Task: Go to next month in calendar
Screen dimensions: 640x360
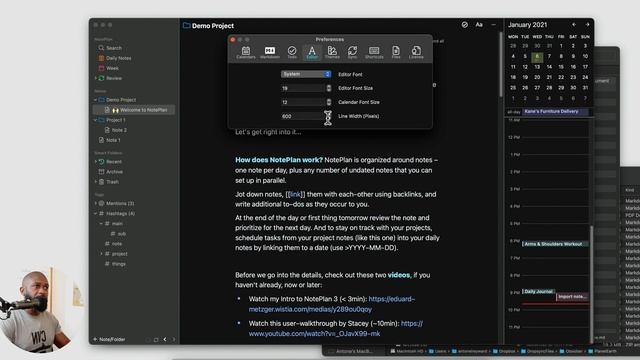Action: coord(587,25)
